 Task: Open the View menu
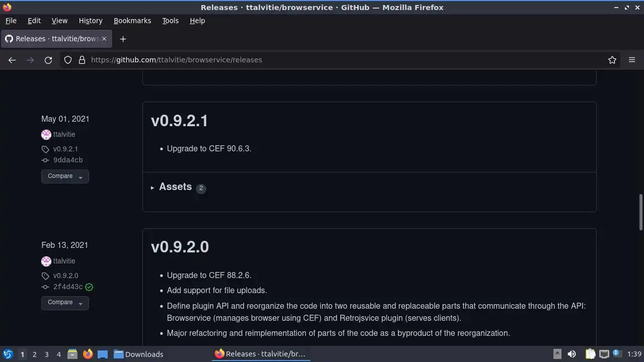pyautogui.click(x=59, y=21)
